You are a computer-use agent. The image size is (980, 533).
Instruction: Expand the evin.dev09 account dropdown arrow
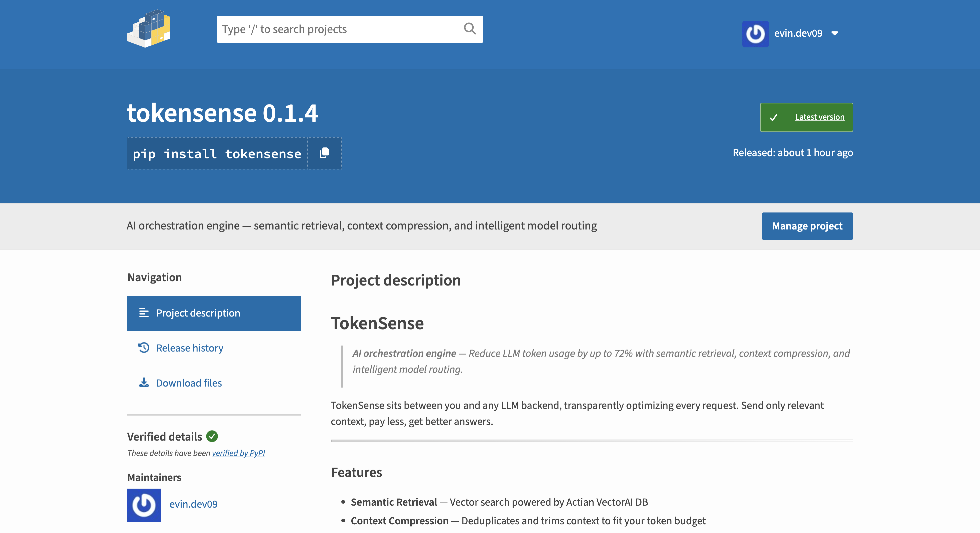[x=835, y=33]
